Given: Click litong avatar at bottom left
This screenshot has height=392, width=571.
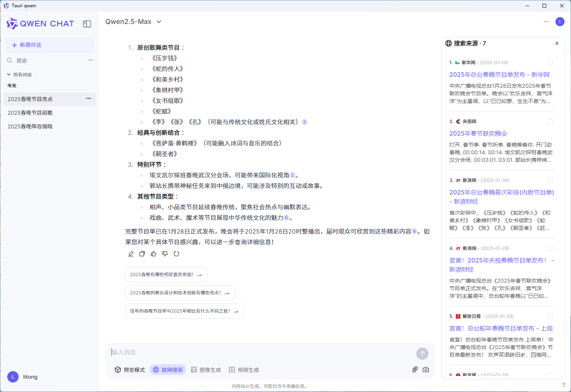Looking at the screenshot, I should pyautogui.click(x=13, y=377).
